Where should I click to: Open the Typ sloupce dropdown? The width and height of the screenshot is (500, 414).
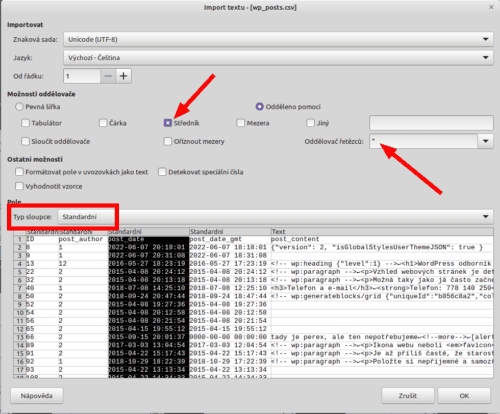[x=275, y=217]
